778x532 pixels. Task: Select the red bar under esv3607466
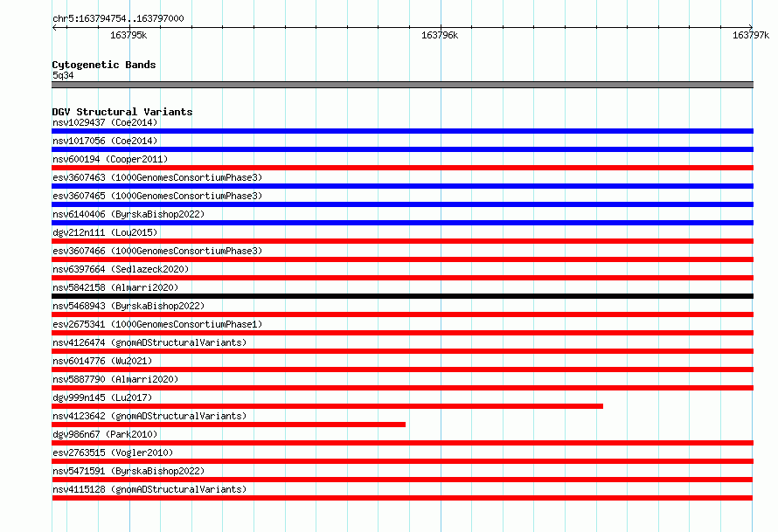coord(402,259)
